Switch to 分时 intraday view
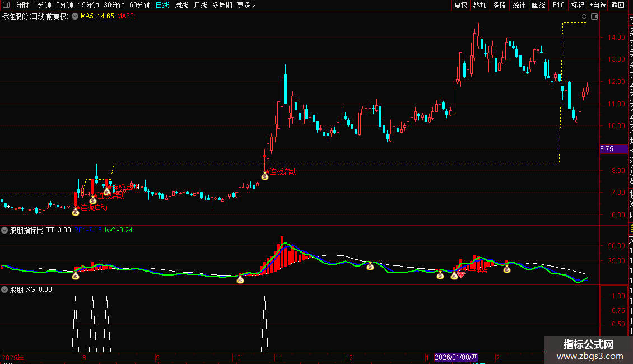The image size is (633, 364). [x=22, y=5]
